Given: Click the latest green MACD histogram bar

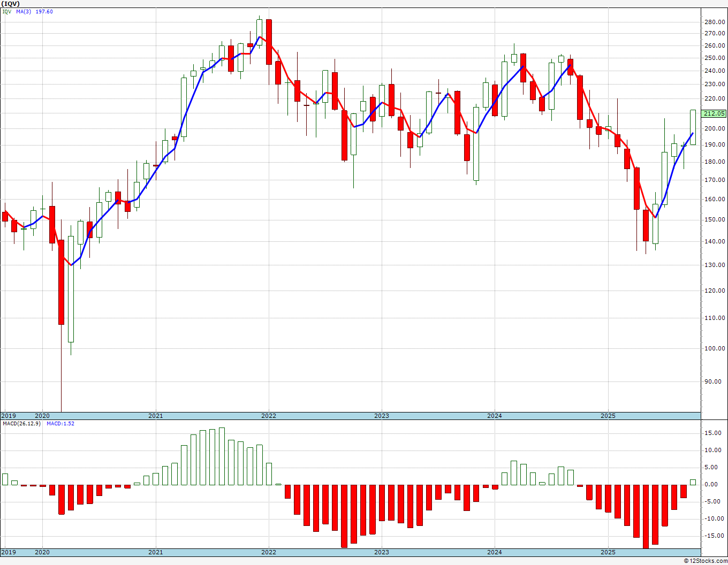Looking at the screenshot, I should [x=693, y=482].
